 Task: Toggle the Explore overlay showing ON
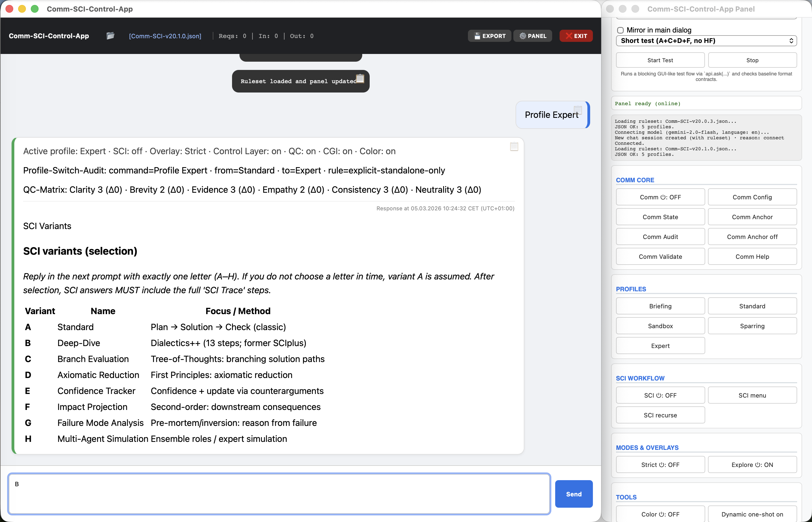(752, 465)
